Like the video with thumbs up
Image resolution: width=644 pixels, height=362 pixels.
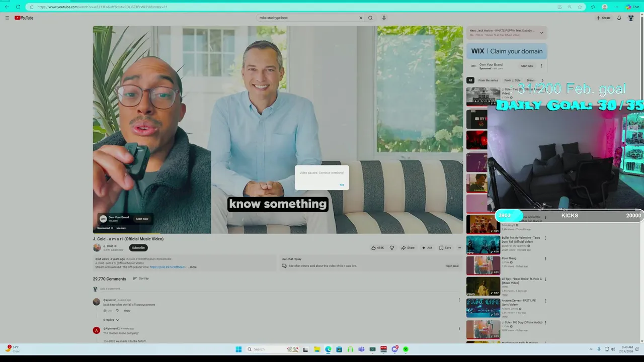coord(378,248)
